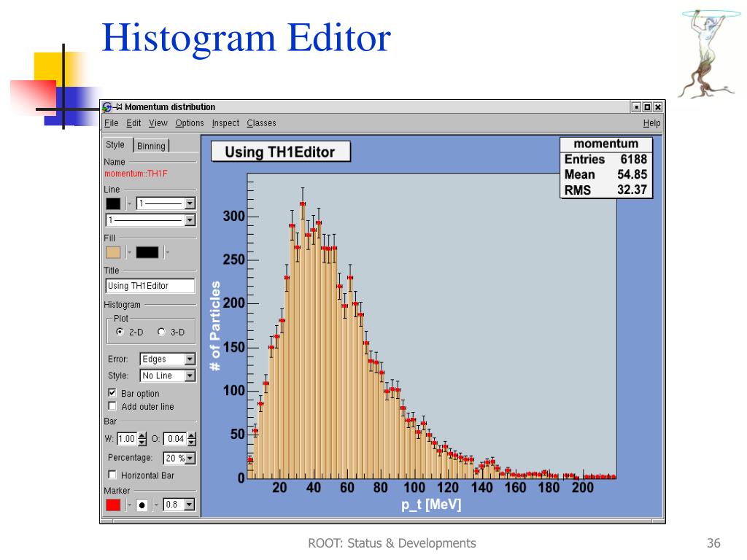Click the bar width W input field
Screen dimensions: 747x560
(x=127, y=439)
